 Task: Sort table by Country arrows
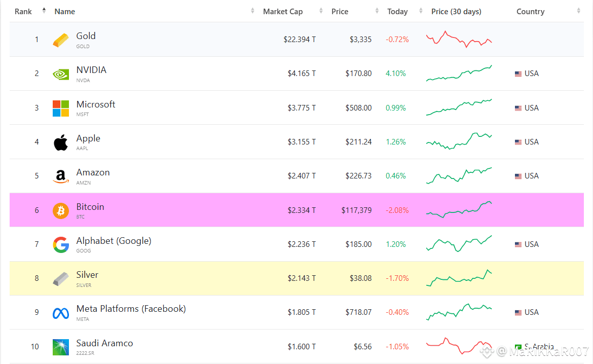coord(578,11)
